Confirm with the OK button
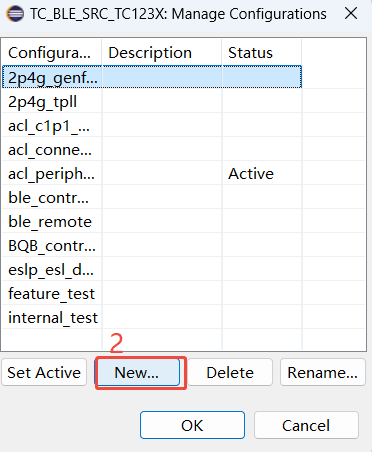Screen dimensions: 372x452 [192, 425]
